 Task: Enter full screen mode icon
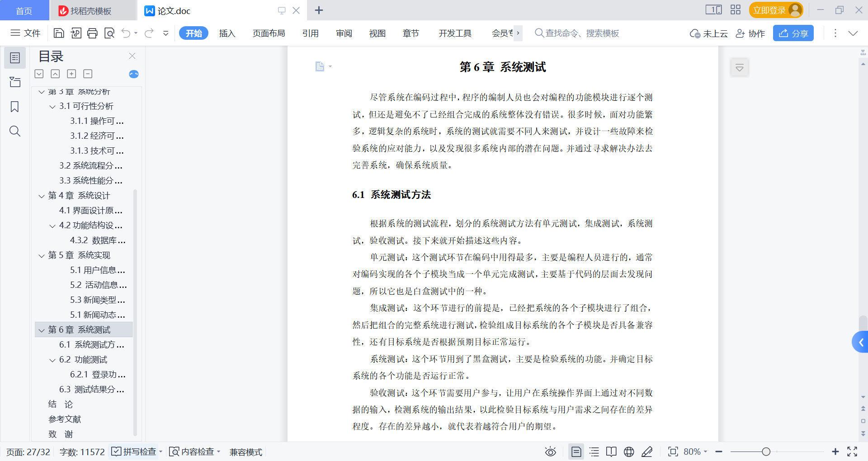click(852, 452)
